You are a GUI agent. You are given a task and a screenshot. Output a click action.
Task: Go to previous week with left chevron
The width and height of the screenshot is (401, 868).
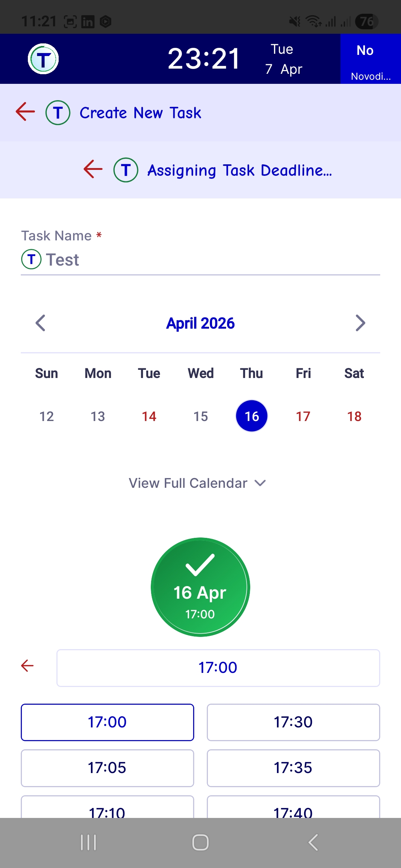(x=40, y=323)
